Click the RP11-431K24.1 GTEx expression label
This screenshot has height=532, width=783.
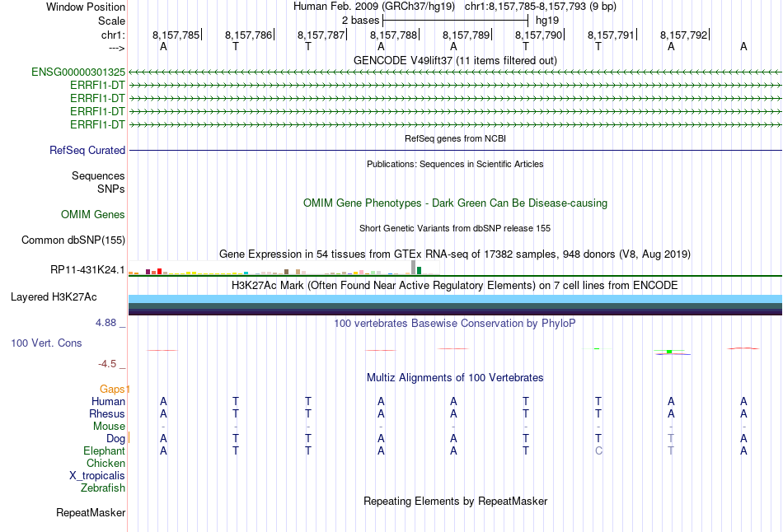pos(87,270)
